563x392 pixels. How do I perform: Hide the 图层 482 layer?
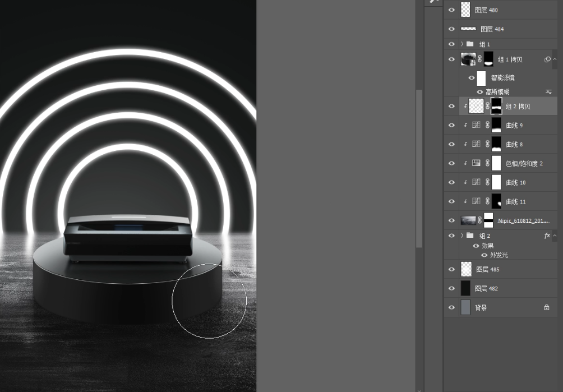[452, 288]
